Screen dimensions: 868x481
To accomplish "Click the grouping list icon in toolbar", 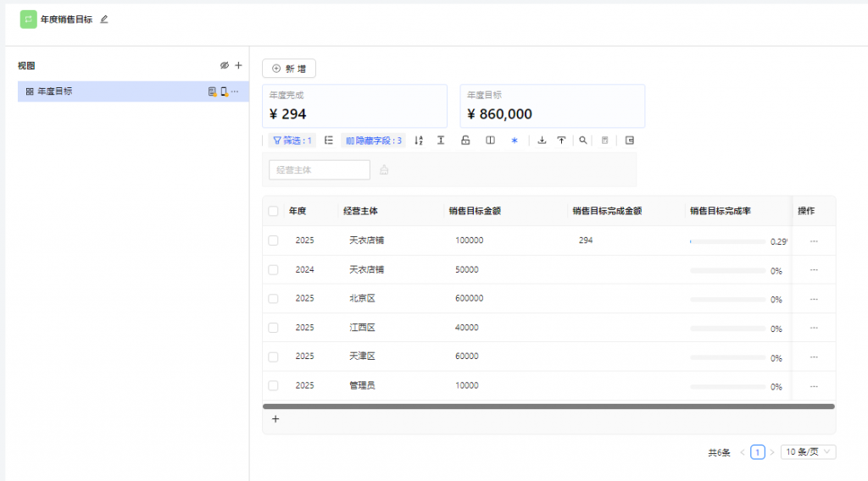I will pos(329,141).
